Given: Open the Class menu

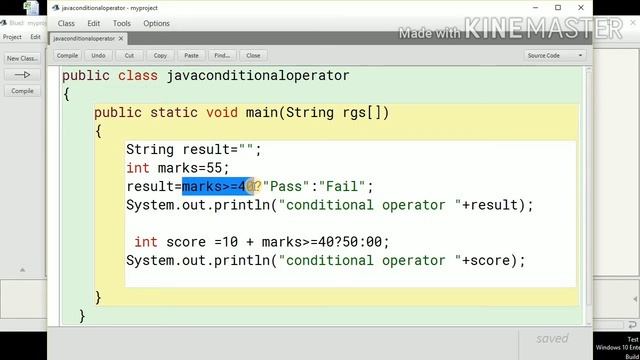Looking at the screenshot, I should pyautogui.click(x=66, y=23).
